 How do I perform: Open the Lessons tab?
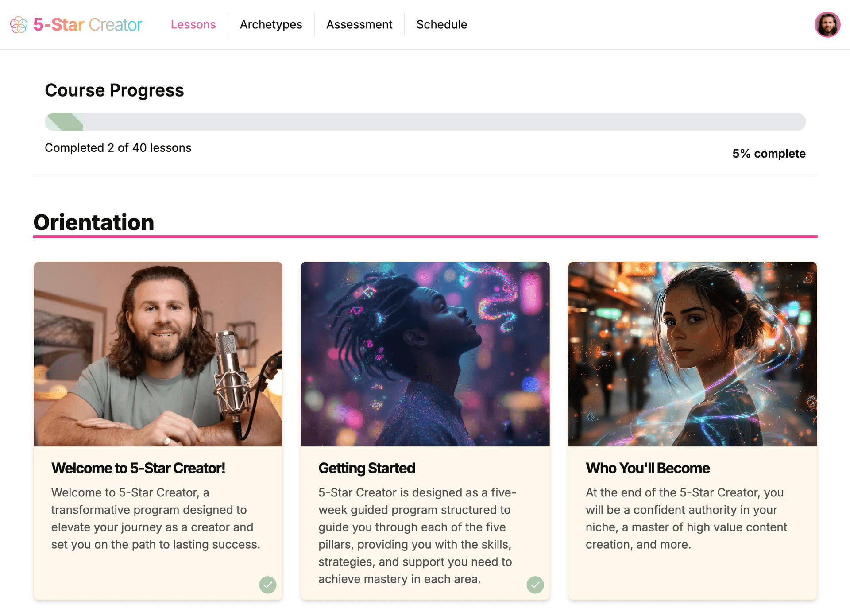[193, 25]
